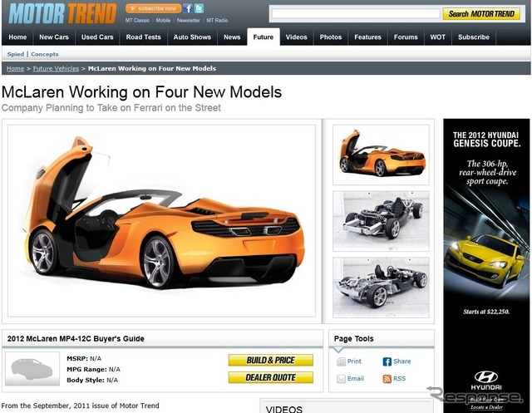Click the Future Vehicles breadcrumb link
The image size is (532, 413).
pos(56,68)
